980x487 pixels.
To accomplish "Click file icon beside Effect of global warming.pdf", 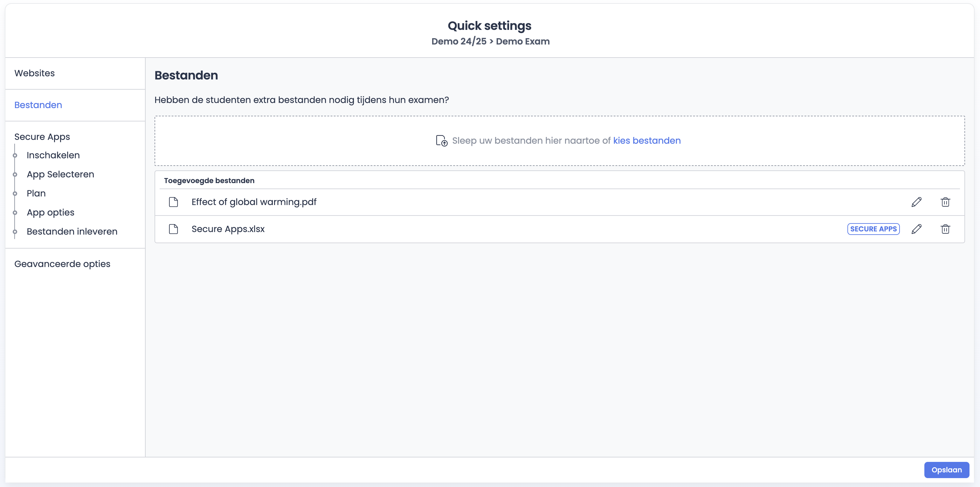I will coord(174,202).
